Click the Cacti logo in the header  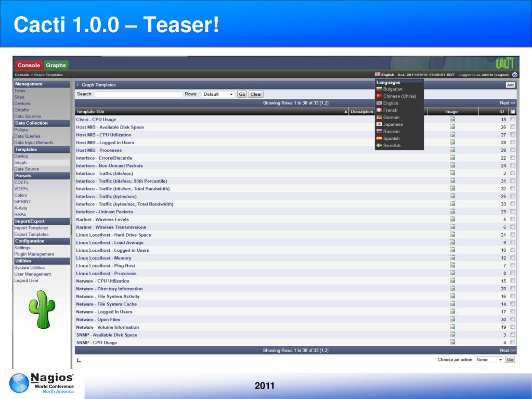[x=505, y=63]
